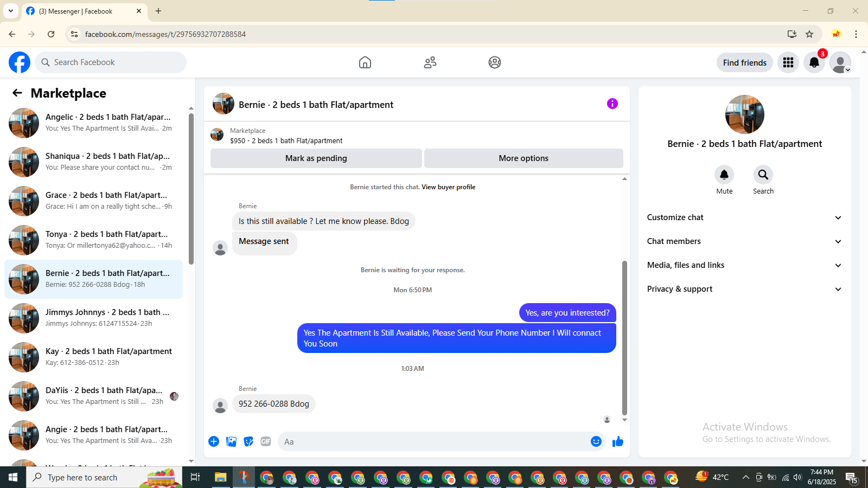
Task: Open Tonya conversation in list
Action: (93, 240)
